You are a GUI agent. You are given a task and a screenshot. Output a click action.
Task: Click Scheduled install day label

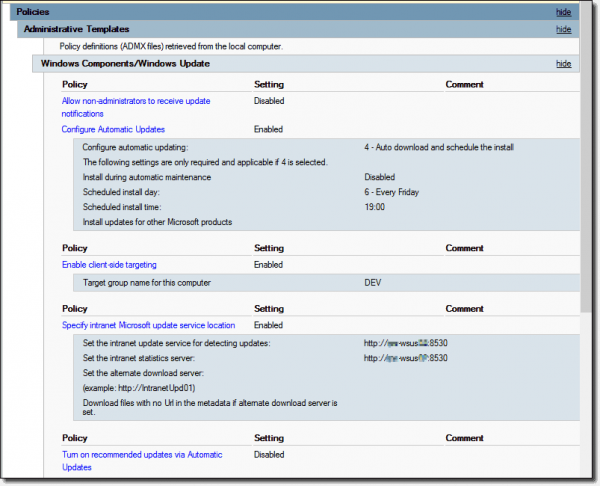[121, 192]
